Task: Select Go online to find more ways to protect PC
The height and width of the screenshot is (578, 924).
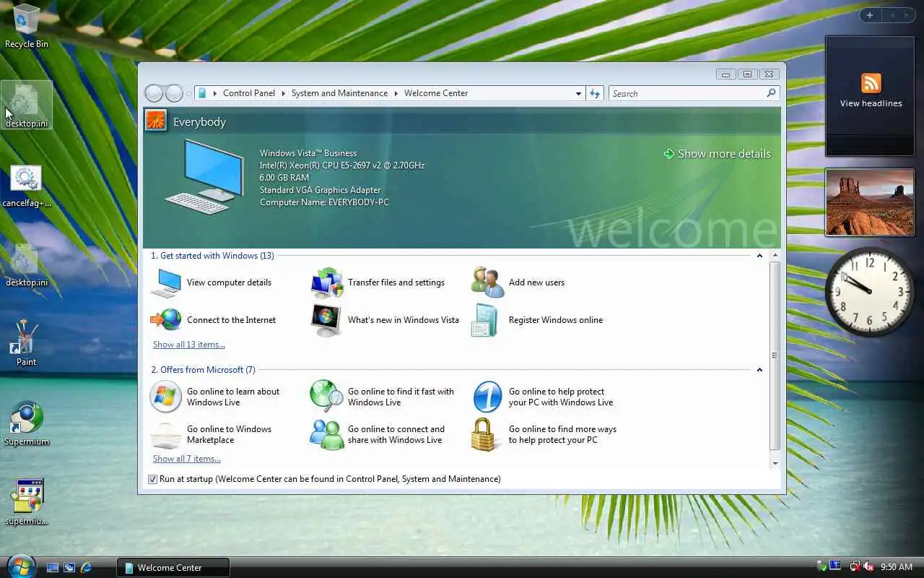Action: click(x=544, y=434)
